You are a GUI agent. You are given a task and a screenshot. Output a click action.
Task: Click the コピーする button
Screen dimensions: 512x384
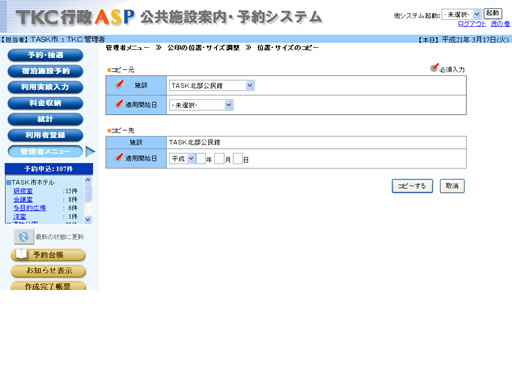pyautogui.click(x=412, y=186)
